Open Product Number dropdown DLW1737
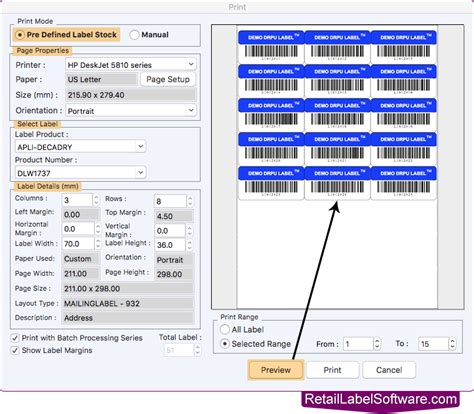This screenshot has width=474, height=414. coord(80,173)
